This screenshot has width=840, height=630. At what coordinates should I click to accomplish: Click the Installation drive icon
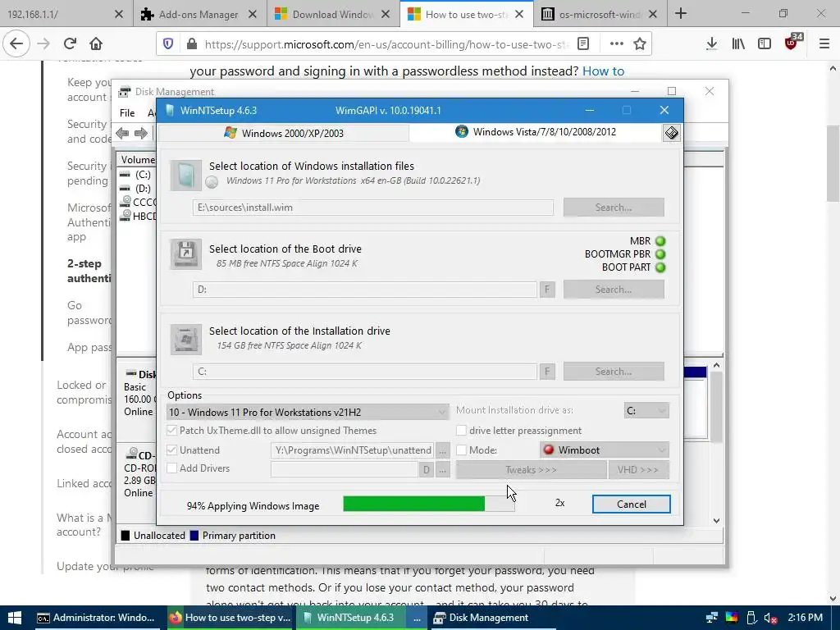(186, 339)
